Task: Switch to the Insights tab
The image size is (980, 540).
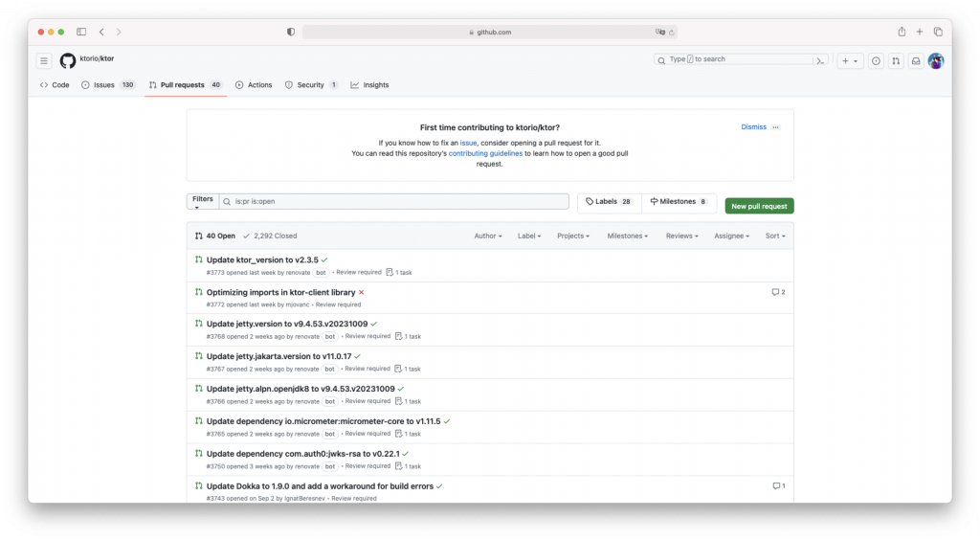Action: tap(370, 85)
